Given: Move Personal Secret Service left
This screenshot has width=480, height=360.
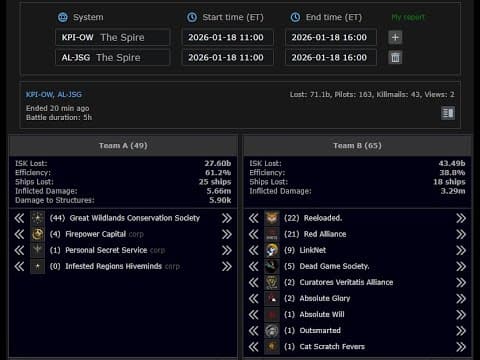Looking at the screenshot, I should 19,250.
